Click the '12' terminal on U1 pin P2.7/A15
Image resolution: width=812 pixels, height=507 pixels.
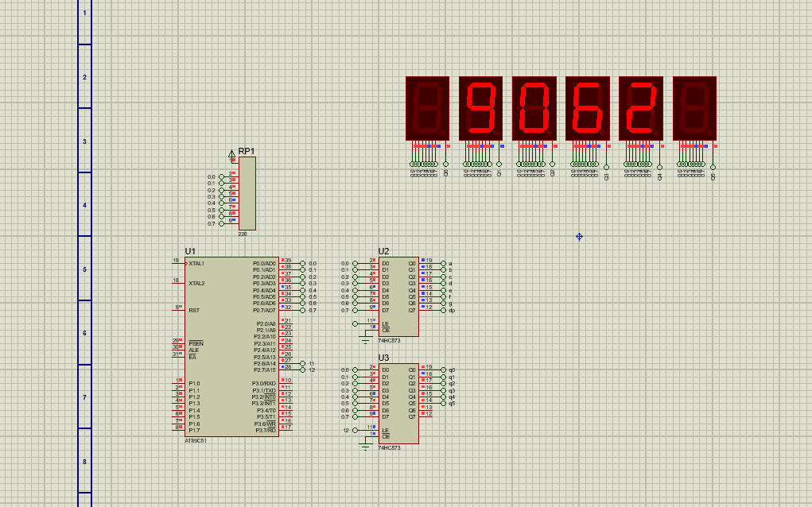303,370
